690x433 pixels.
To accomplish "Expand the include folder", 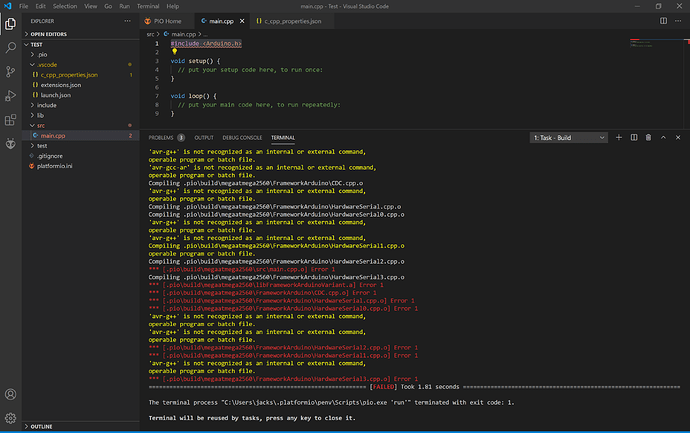I will pyautogui.click(x=81, y=105).
